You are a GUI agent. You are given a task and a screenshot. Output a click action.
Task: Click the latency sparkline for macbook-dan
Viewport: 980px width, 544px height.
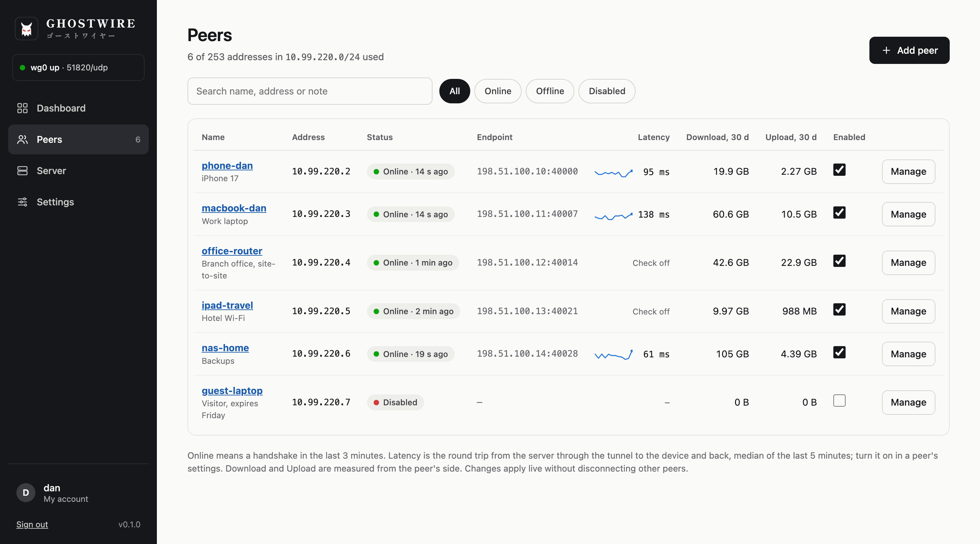point(613,216)
